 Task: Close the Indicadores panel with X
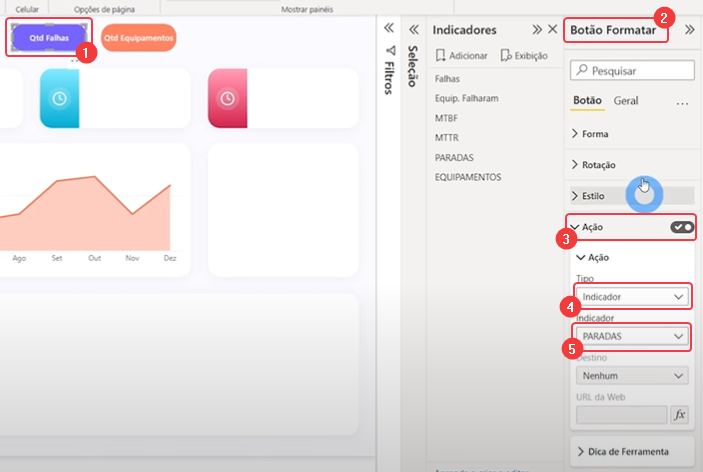click(552, 30)
